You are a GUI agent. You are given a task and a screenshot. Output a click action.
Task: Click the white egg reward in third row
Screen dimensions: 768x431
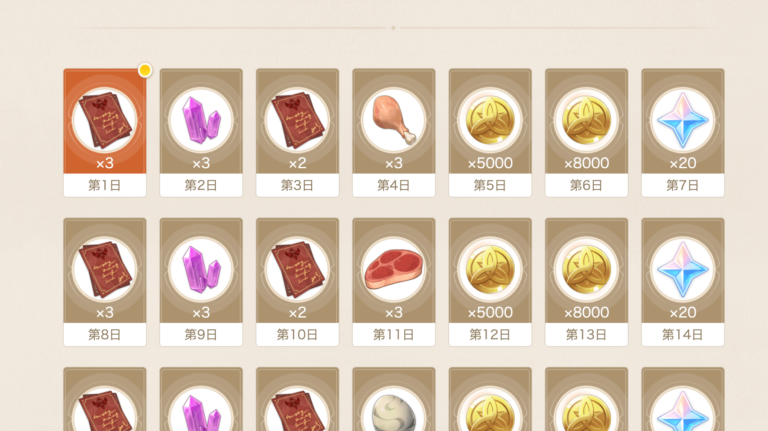(x=394, y=410)
